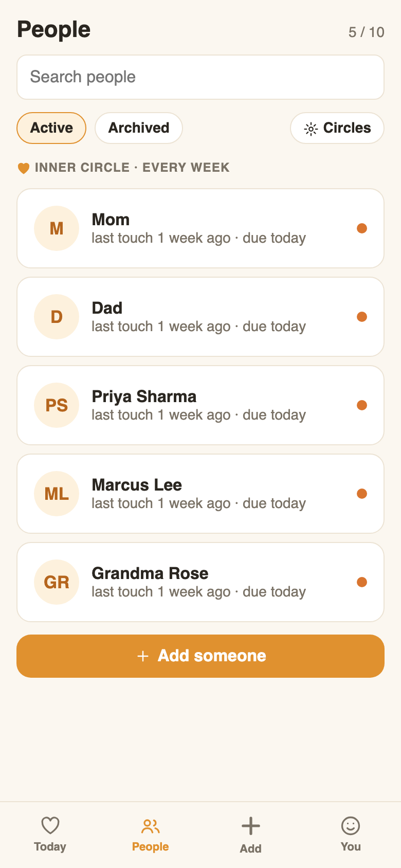Open Grandma Rose's contact card

tap(200, 582)
